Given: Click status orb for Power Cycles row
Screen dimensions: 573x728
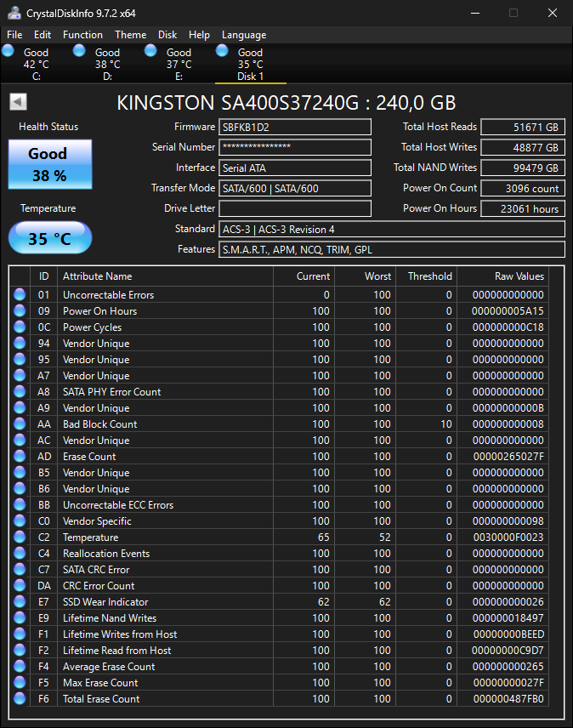Looking at the screenshot, I should coord(20,327).
